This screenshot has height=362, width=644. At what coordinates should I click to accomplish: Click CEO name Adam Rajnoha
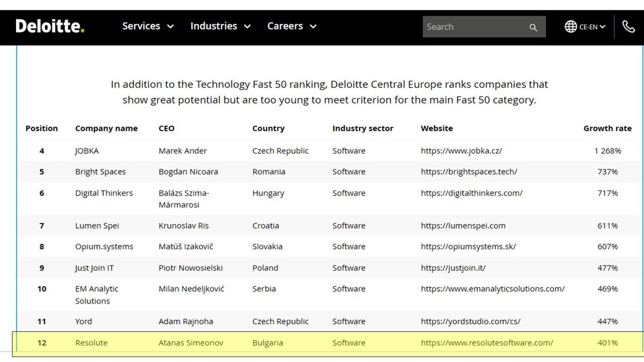(x=186, y=322)
